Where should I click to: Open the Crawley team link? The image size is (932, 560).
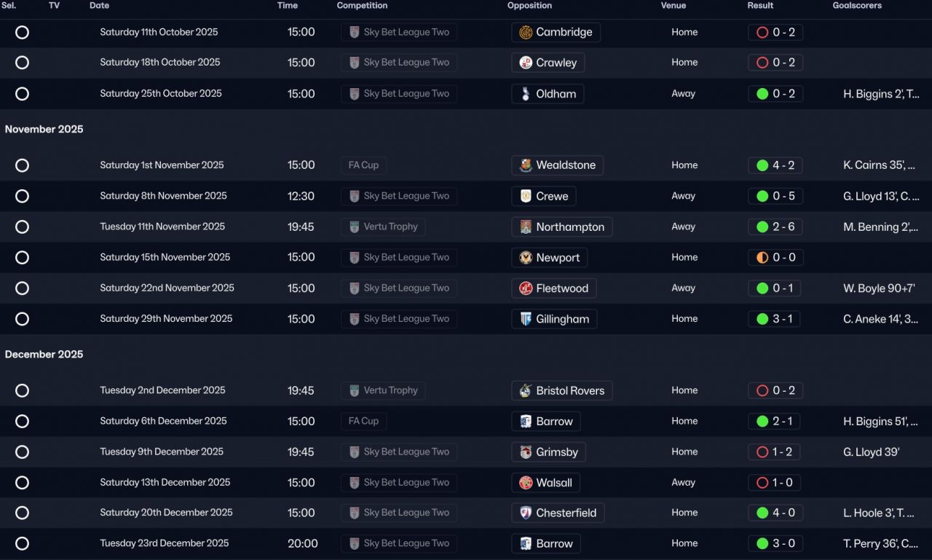[x=556, y=63]
